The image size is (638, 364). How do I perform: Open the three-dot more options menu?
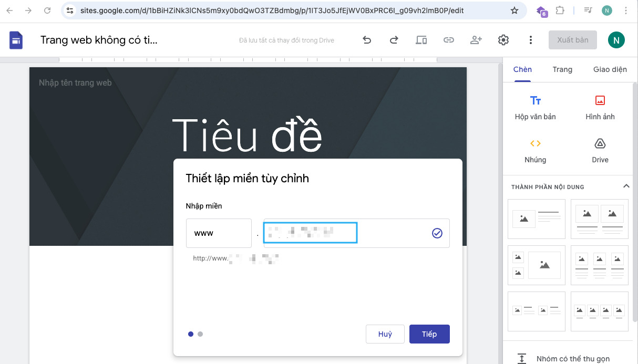530,39
